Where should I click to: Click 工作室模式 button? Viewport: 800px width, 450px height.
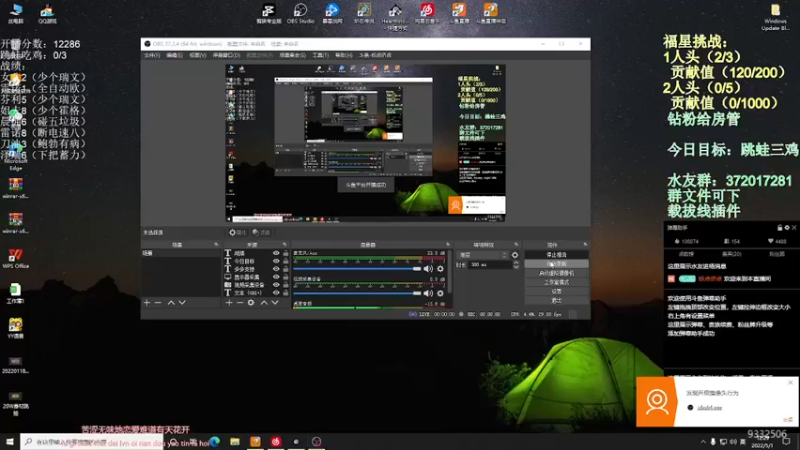click(x=556, y=282)
